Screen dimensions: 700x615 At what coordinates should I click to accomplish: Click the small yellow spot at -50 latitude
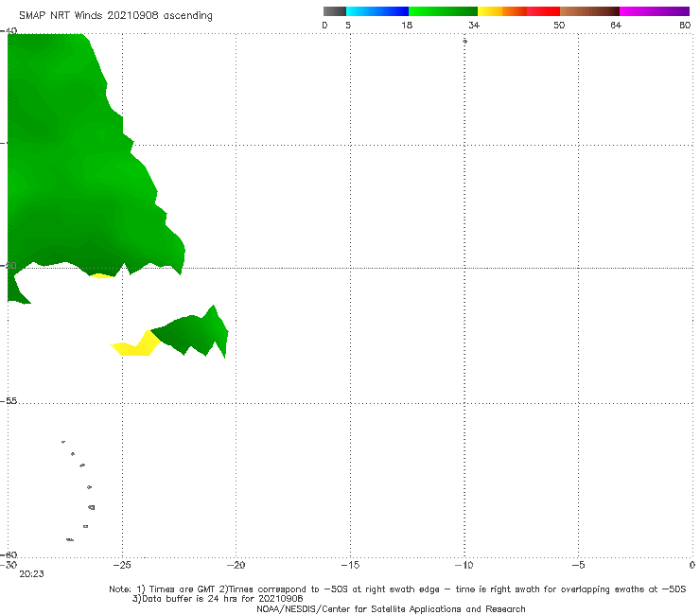click(x=102, y=275)
